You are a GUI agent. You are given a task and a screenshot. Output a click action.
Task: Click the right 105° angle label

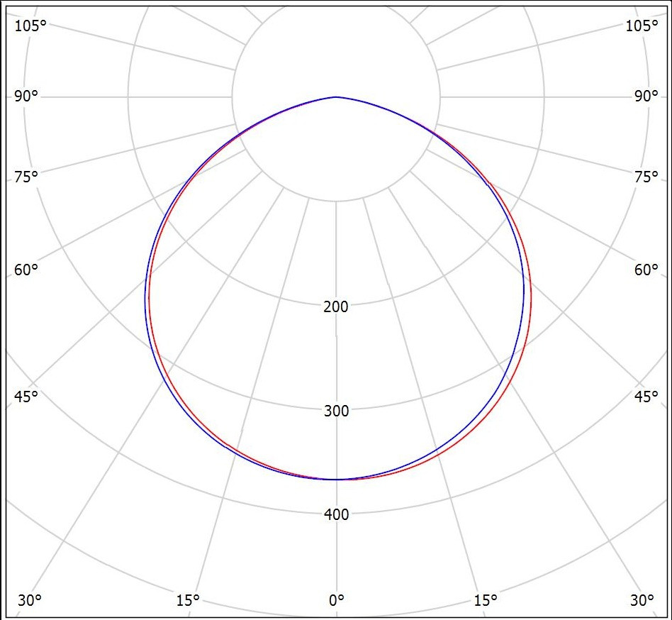point(642,26)
